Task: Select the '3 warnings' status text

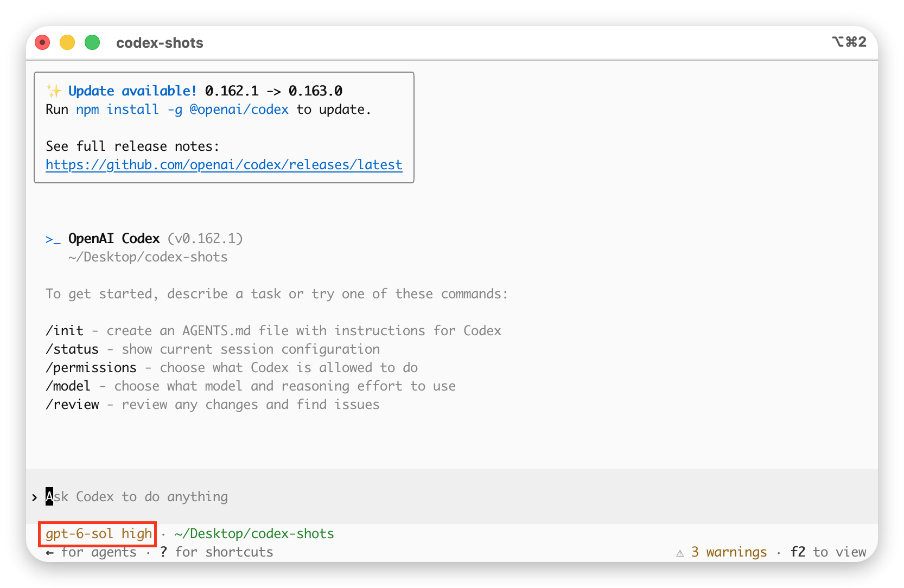Action: 729,552
